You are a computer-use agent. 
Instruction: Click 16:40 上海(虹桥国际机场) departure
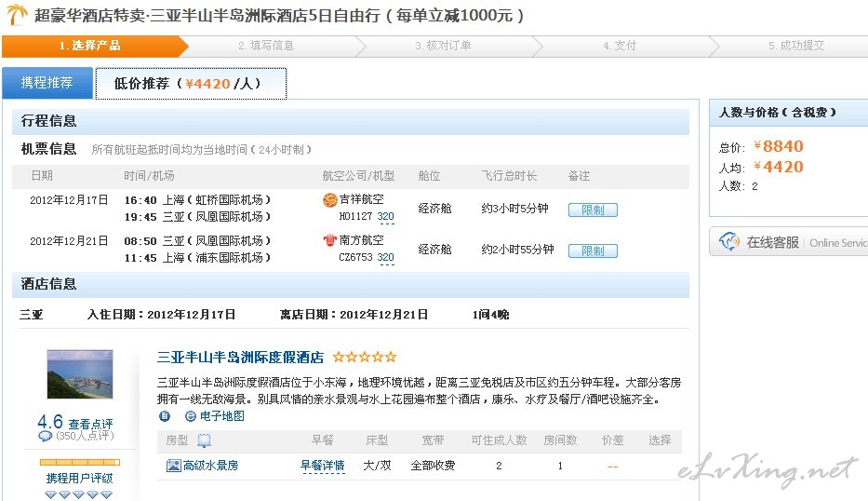tap(197, 200)
